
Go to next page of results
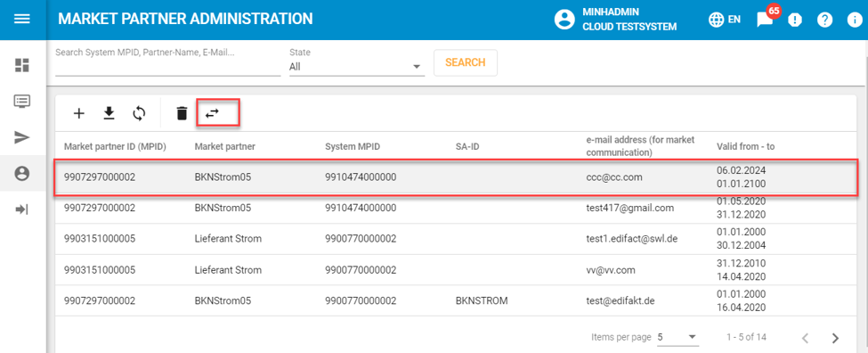tap(835, 338)
